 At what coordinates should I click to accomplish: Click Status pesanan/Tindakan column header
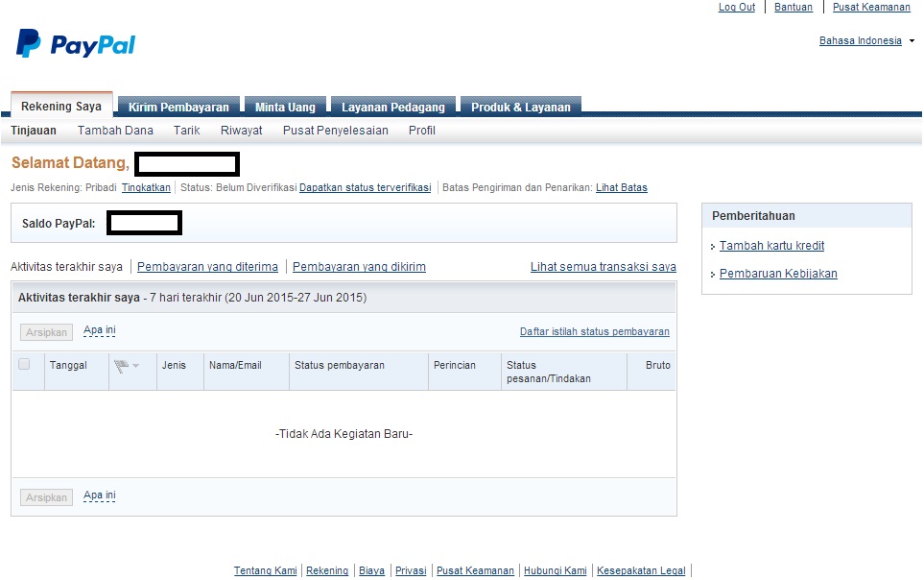pos(549,372)
